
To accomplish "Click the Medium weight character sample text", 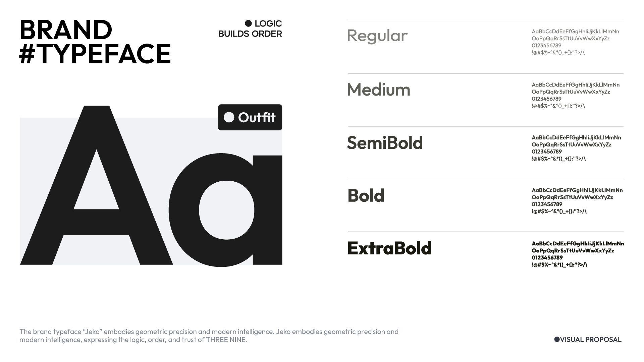I will 575,95.
